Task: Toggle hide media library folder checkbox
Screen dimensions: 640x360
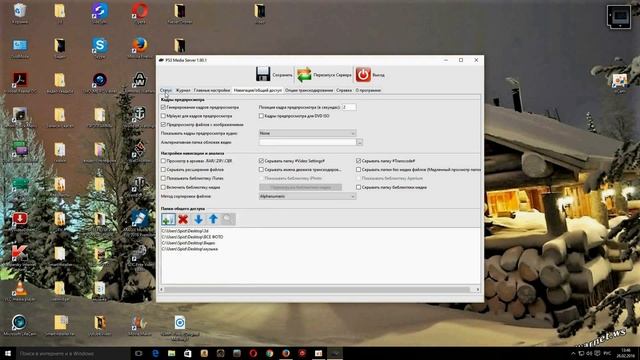Action: point(358,187)
